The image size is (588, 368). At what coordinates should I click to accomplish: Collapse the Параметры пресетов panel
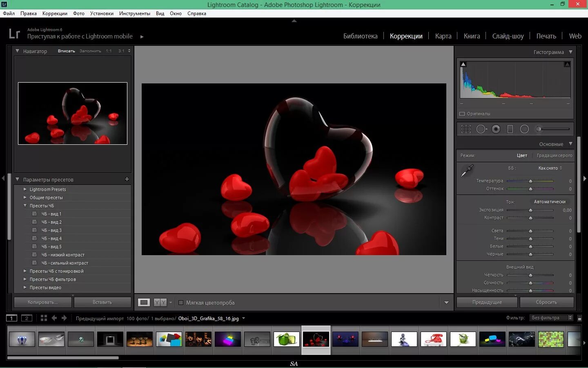click(17, 179)
